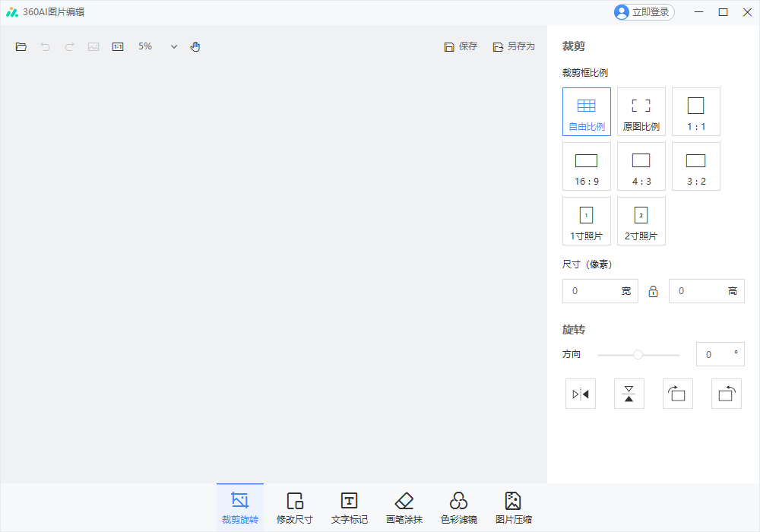Switch to the 色彩滤镜 tab

458,505
